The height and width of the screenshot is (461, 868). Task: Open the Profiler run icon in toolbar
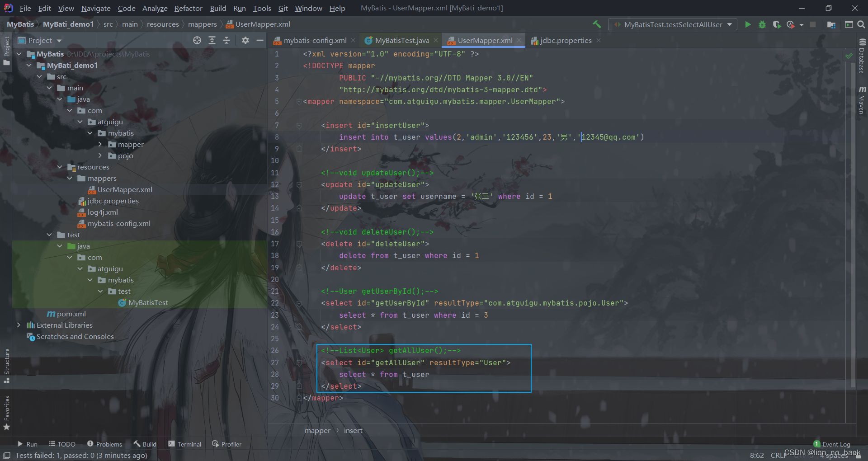(x=791, y=24)
